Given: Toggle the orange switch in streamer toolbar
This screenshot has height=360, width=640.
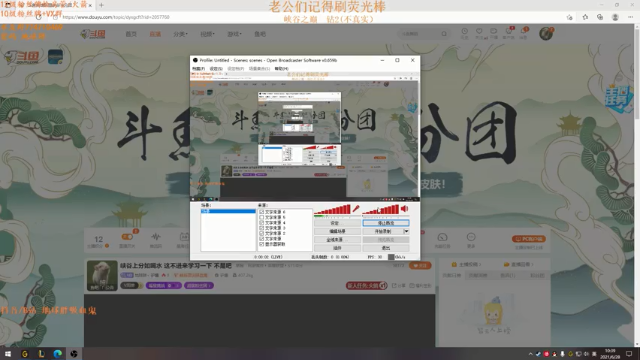Looking at the screenshot, I should pos(127,237).
